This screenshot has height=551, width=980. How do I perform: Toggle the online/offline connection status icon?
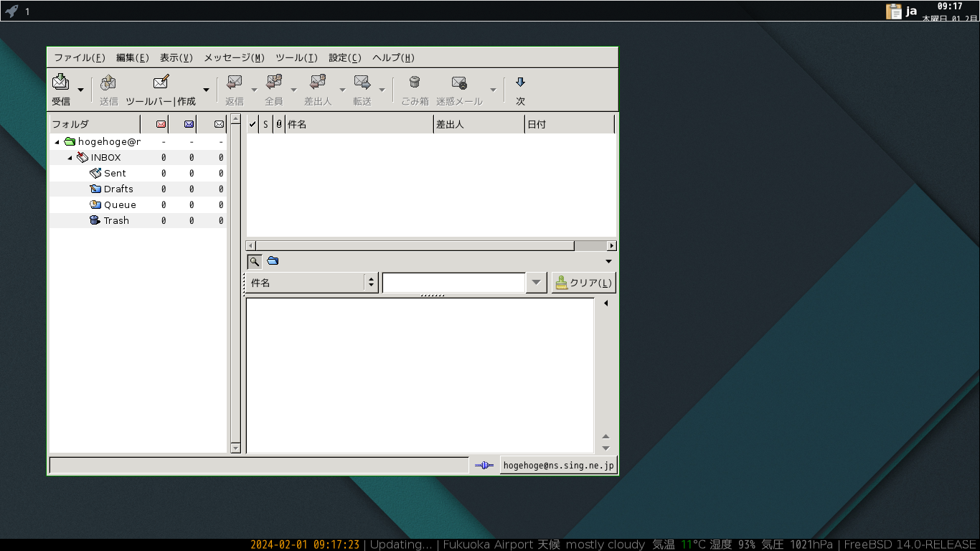tap(484, 466)
